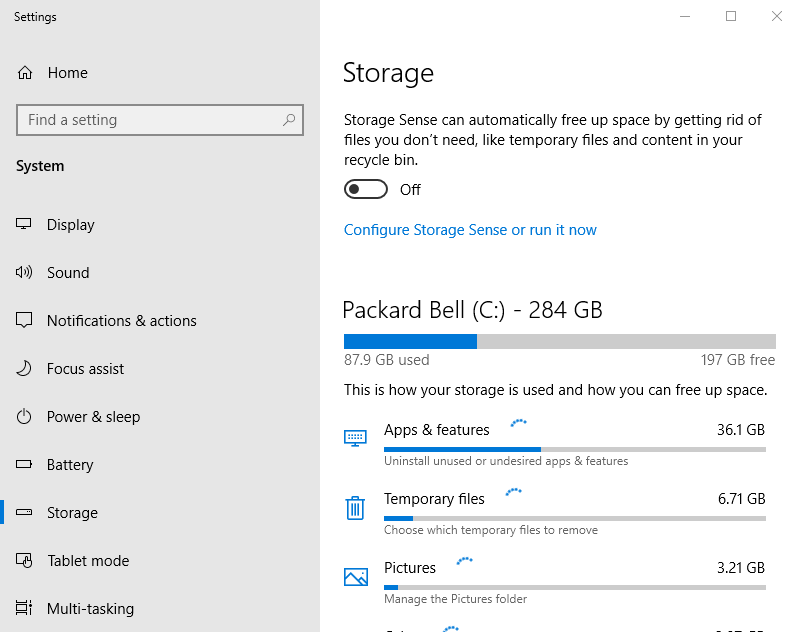Select the Storage label in sidebar
The image size is (800, 632).
tap(72, 513)
